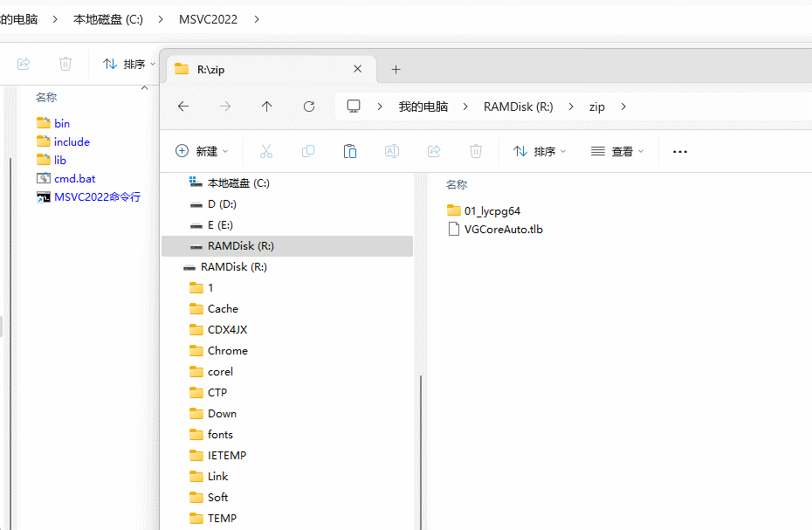Viewport: 812px width, 530px height.
Task: Click zip breadcrumb in address bar
Action: click(597, 107)
